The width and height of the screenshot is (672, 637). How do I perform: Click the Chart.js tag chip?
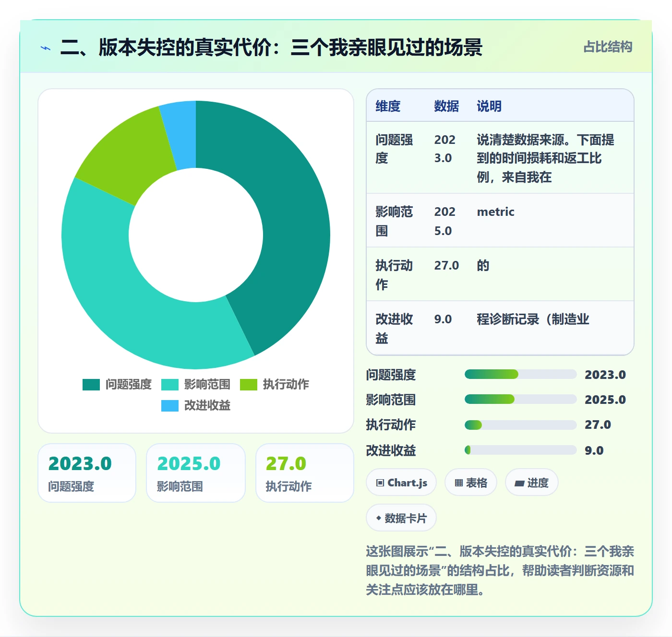click(401, 483)
